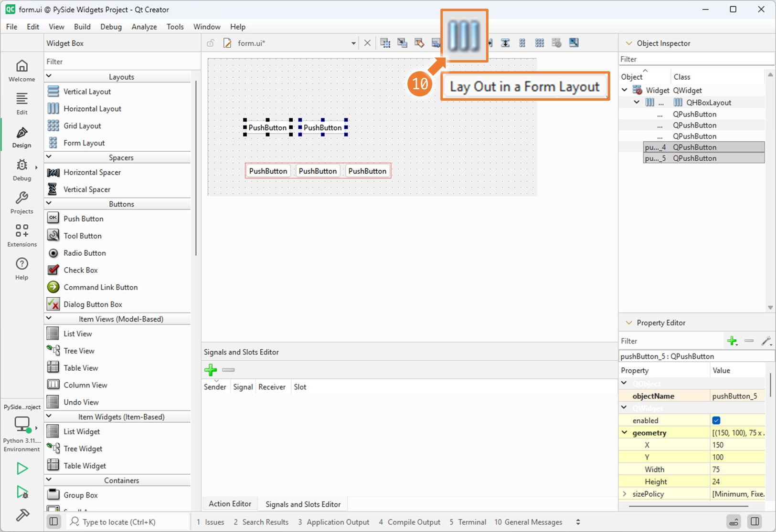Add dynamic property with green plus
This screenshot has width=776, height=532.
(732, 341)
